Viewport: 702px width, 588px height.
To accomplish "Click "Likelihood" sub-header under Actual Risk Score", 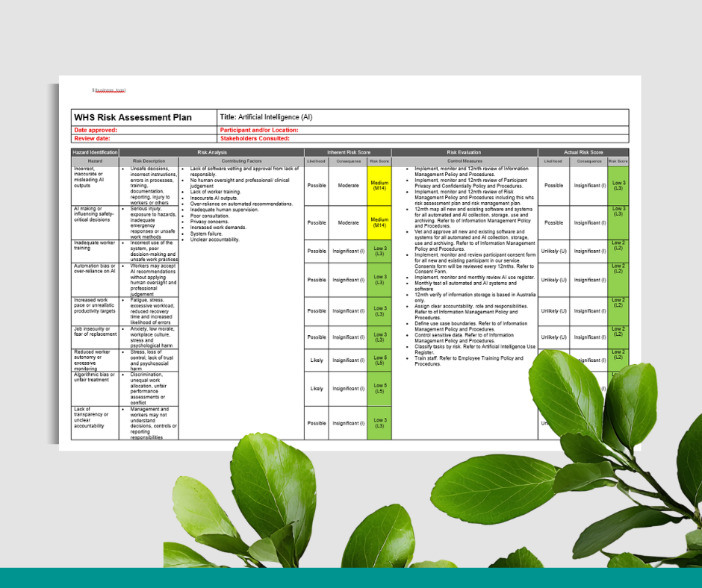I will click(553, 161).
